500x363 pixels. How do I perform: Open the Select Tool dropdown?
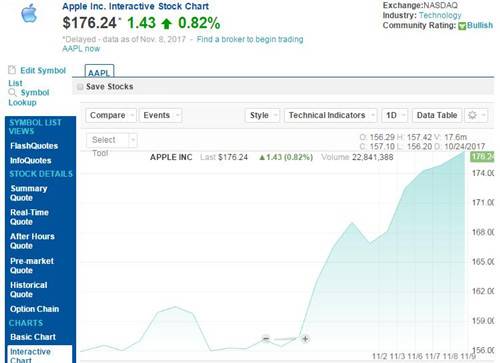coord(112,140)
